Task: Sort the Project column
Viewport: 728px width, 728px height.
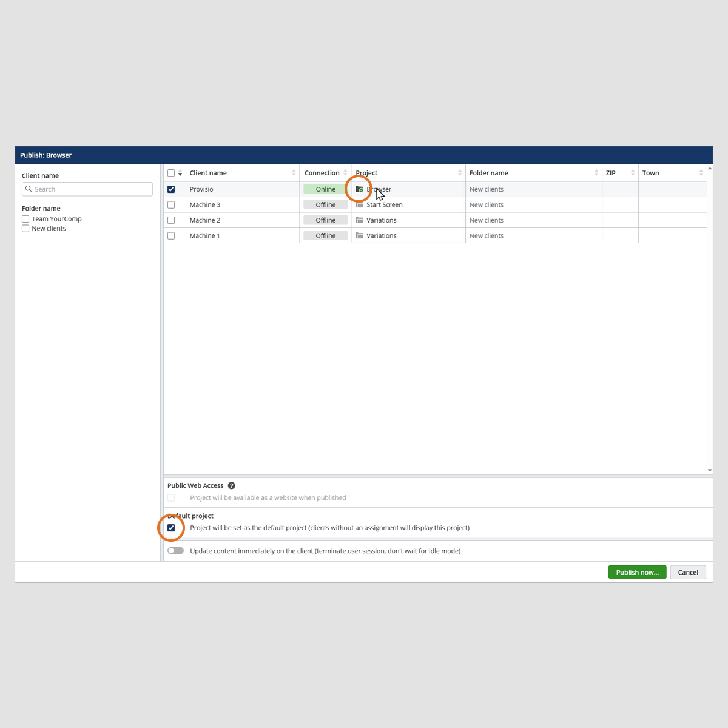Action: [460, 173]
